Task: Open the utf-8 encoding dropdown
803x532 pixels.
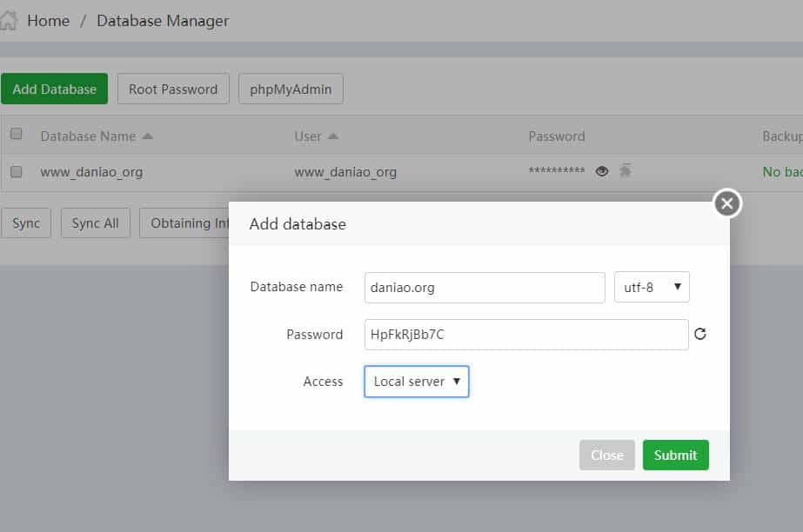Action: 652,287
